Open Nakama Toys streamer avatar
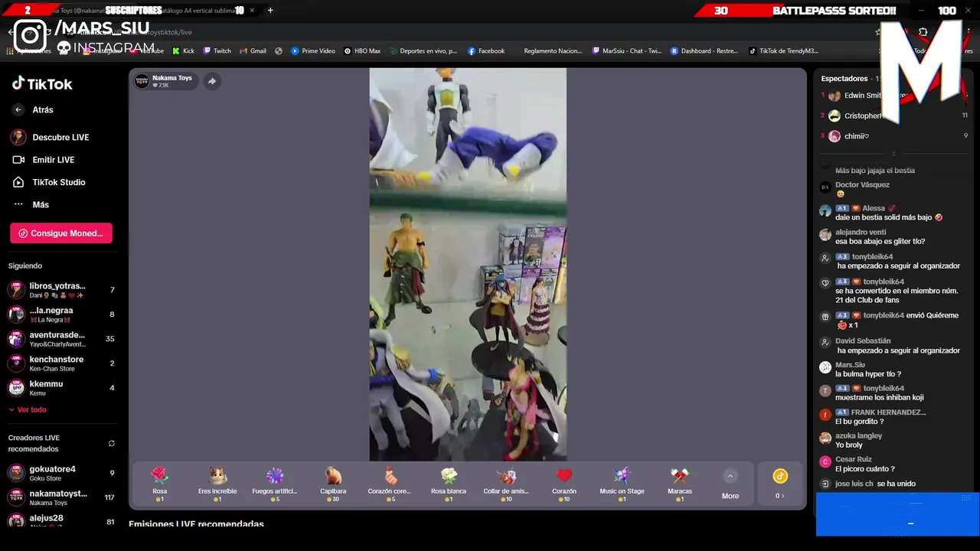980x551 pixels. click(142, 81)
